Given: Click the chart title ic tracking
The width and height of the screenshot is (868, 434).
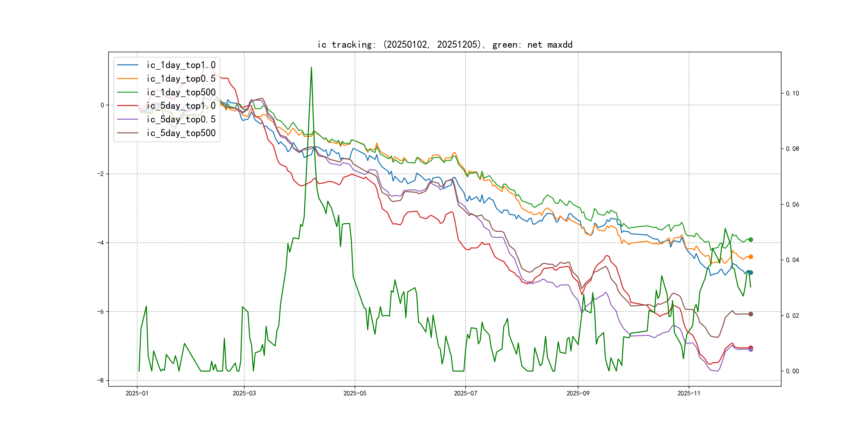Looking at the screenshot, I should [x=444, y=45].
